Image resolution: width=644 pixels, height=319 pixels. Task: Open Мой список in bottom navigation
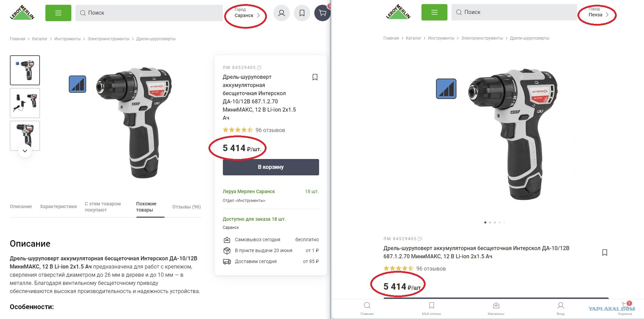click(x=431, y=308)
